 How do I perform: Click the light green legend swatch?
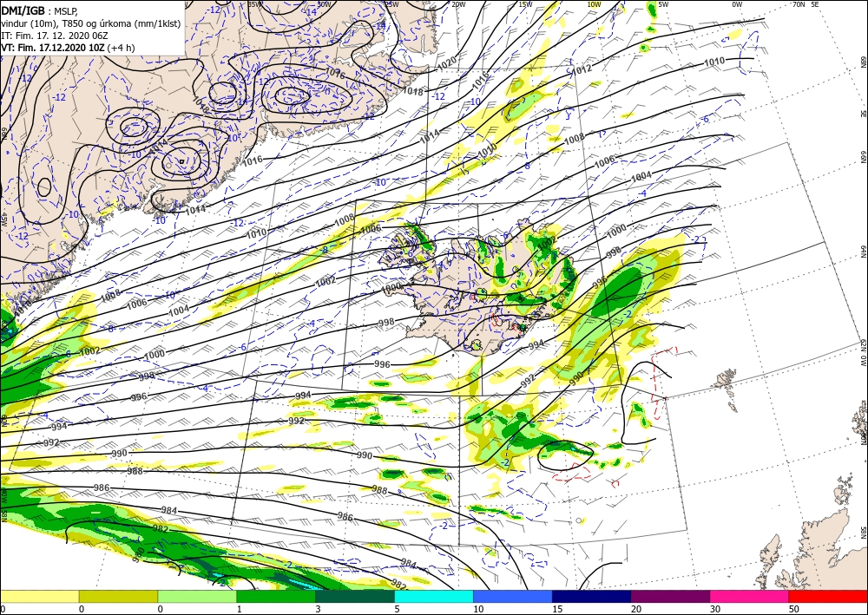[197, 596]
